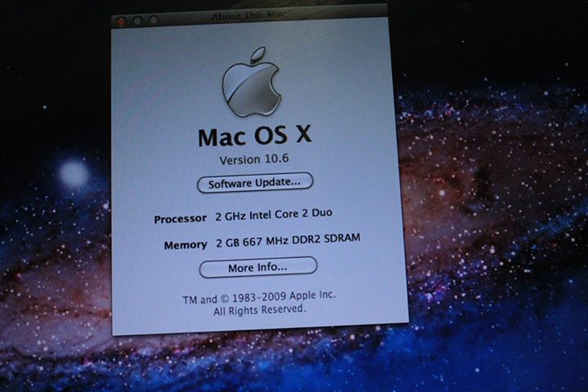Select the Mac OS X heading
Viewport: 588px width, 392px height.
pos(255,136)
